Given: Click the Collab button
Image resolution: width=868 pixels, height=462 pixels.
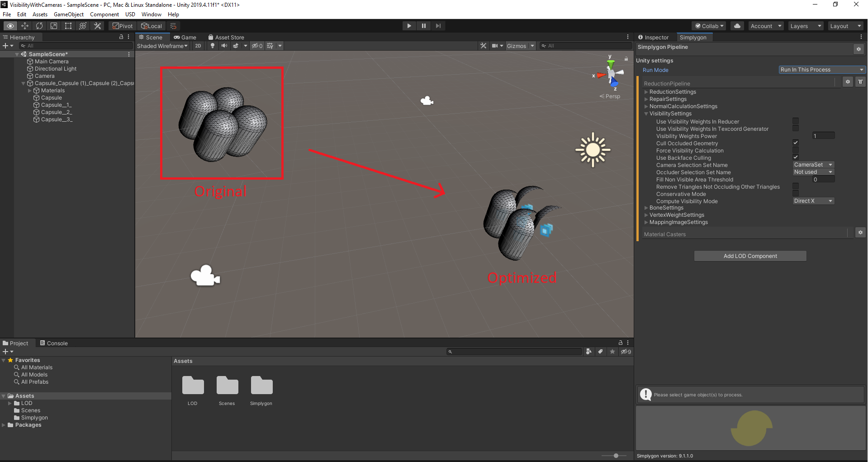Looking at the screenshot, I should [x=709, y=26].
